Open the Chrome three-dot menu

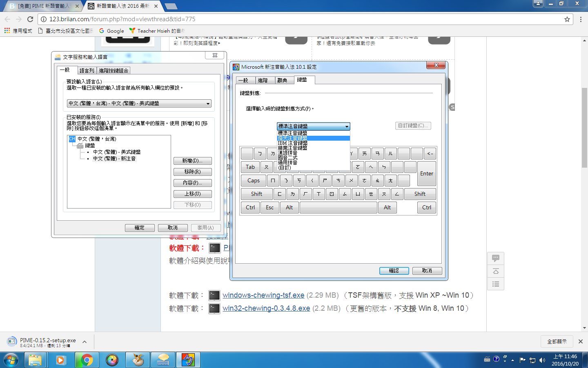coord(581,19)
